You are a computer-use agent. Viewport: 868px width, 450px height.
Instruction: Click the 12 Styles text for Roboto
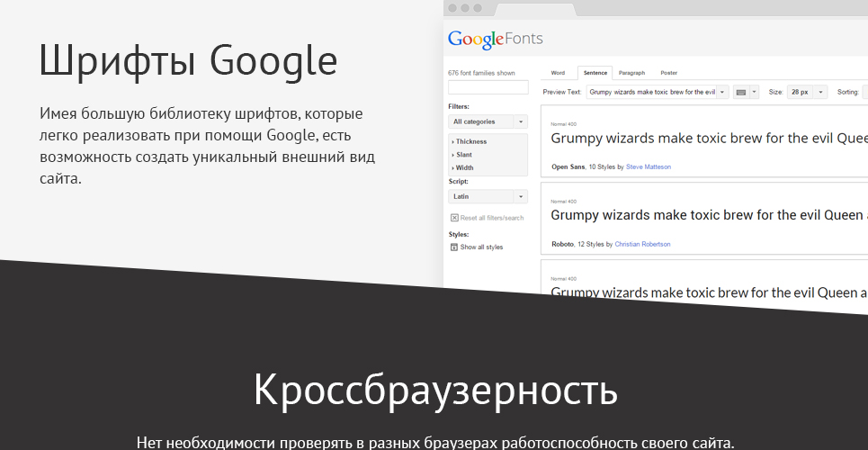(591, 244)
